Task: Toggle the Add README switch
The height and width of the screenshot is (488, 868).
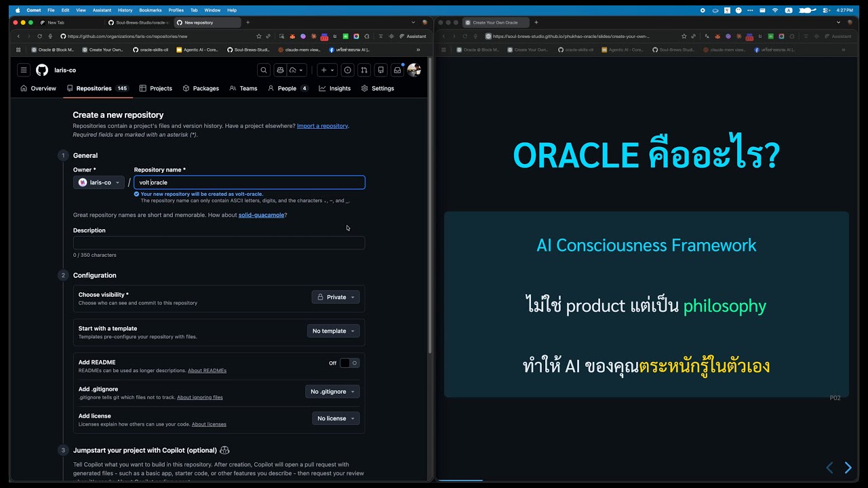Action: point(349,363)
